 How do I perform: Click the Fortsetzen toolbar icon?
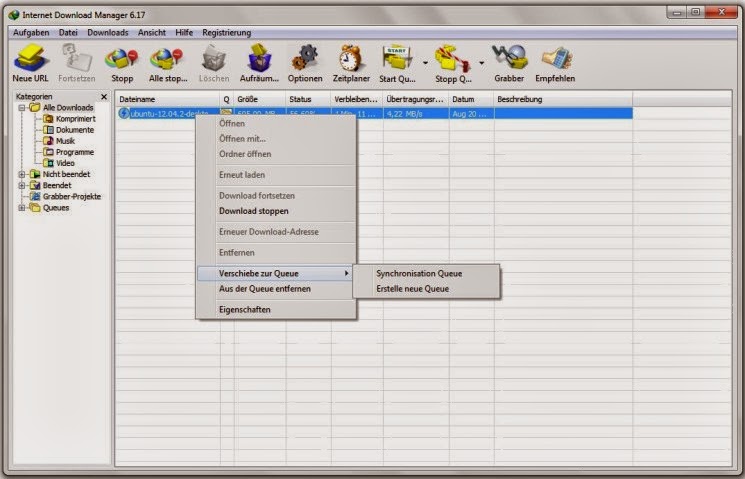click(76, 58)
